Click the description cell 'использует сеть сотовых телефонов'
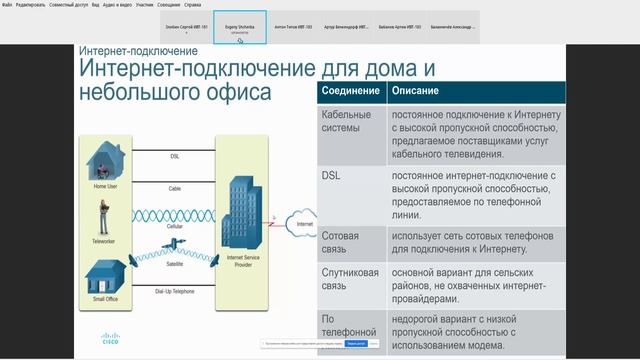This screenshot has height=360, width=640. 476,244
